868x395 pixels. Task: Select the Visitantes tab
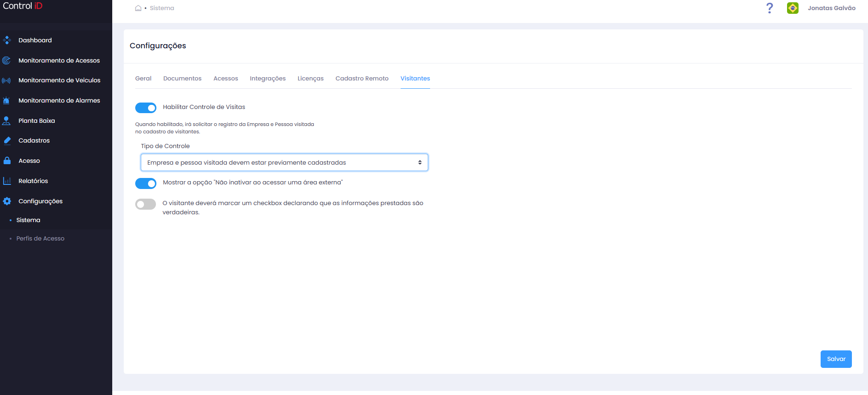[415, 79]
